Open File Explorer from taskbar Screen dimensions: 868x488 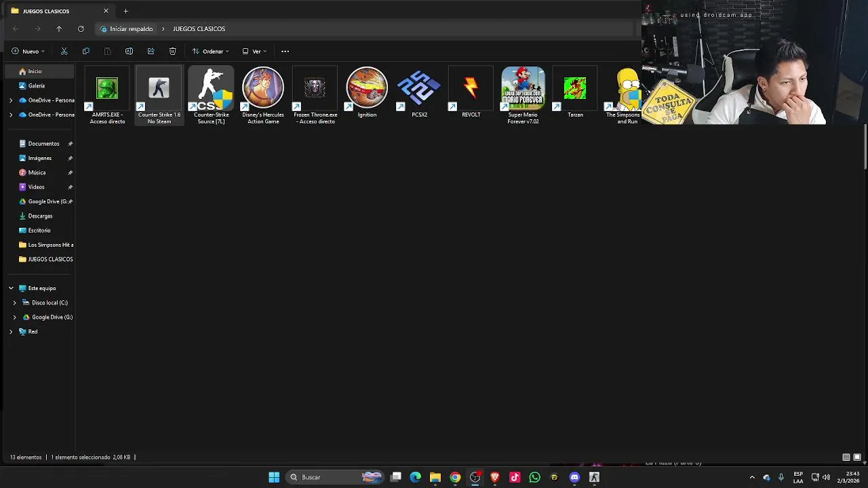click(x=435, y=477)
